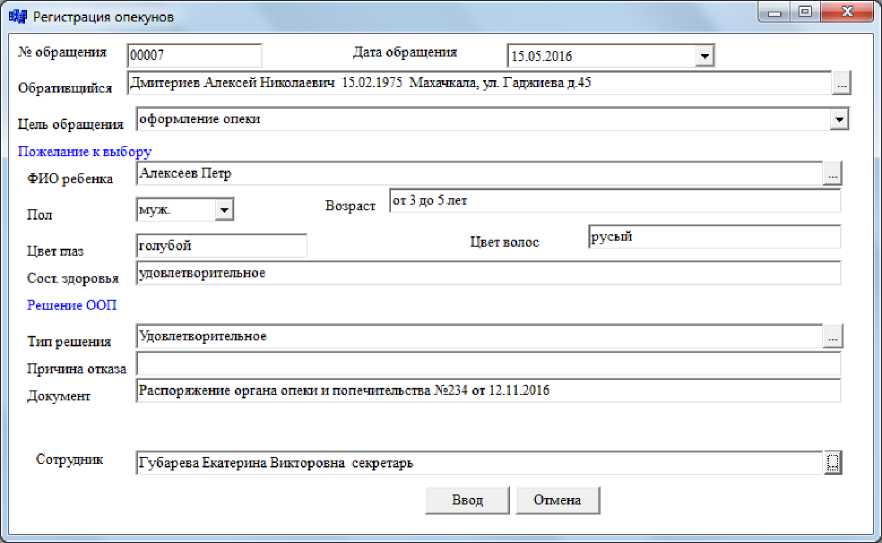Screen dimensions: 882x543
Task: Open the ФИО ребенка lookup ellipsis button
Action: tap(832, 174)
